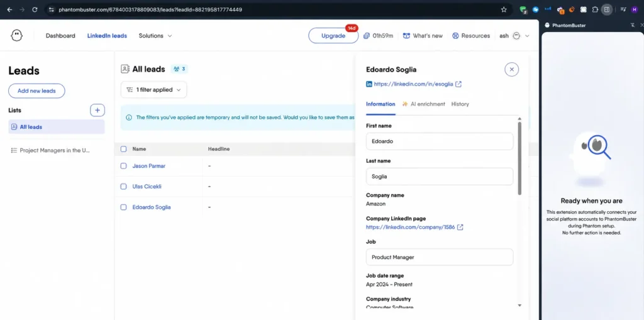The width and height of the screenshot is (644, 320).
Task: Check the Jason Parmar row checkbox
Action: point(124,166)
